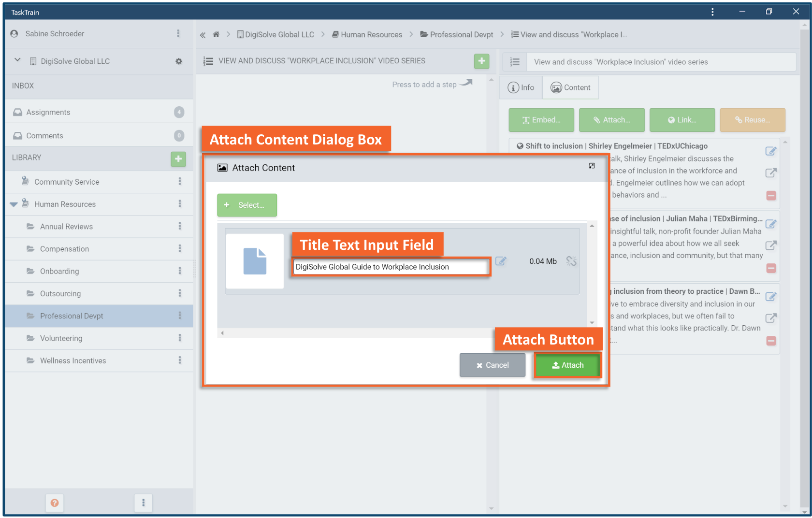The height and width of the screenshot is (518, 812).
Task: Select the Volunteering folder
Action: click(x=61, y=338)
